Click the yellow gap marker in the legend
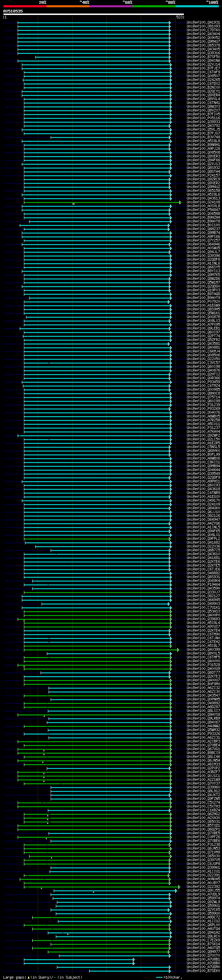Screen dimensions: 222x980 click(x=29, y=977)
